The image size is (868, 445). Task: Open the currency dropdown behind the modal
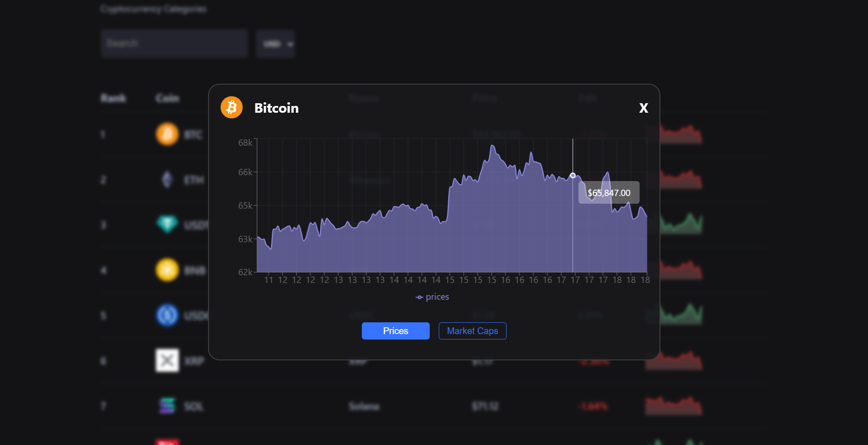click(275, 44)
